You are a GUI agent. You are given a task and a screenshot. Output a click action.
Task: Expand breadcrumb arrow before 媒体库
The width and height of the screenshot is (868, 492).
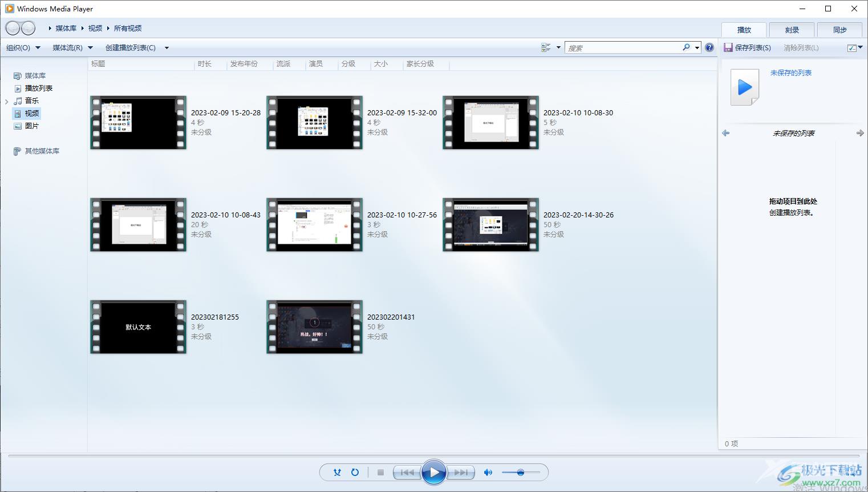[50, 28]
